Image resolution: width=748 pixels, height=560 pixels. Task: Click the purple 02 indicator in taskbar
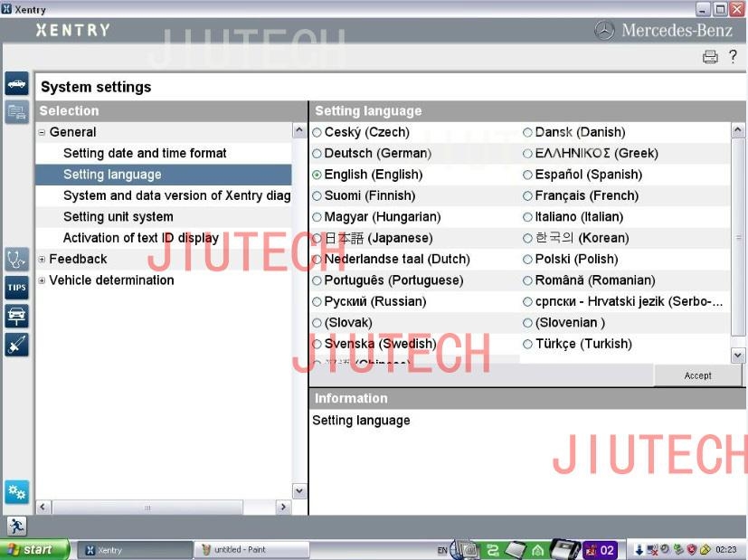(601, 550)
